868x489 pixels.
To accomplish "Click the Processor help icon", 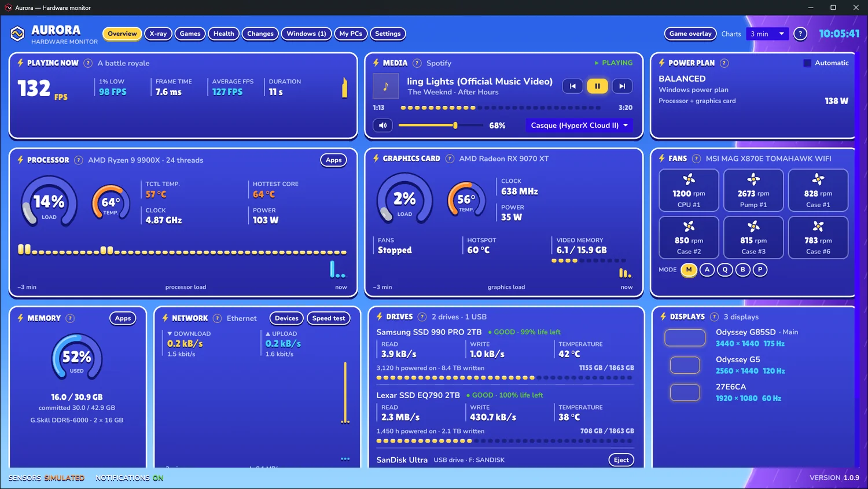I will [x=79, y=160].
